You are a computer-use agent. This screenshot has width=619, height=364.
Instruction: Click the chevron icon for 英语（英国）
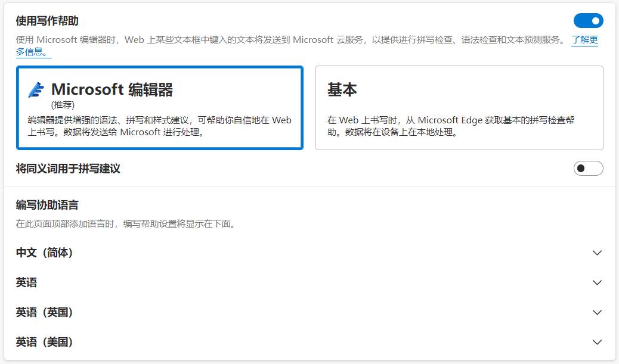[x=597, y=312]
